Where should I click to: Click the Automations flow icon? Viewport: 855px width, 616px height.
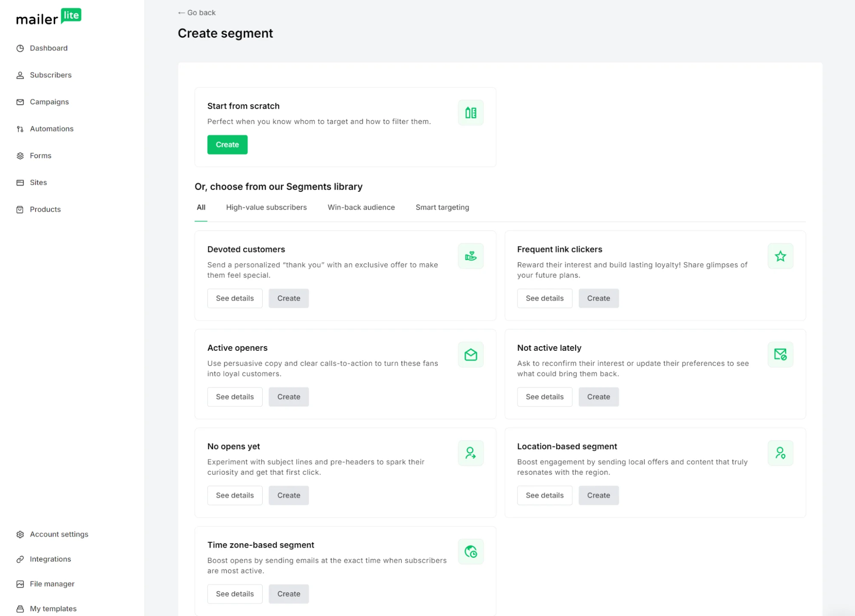coord(20,129)
